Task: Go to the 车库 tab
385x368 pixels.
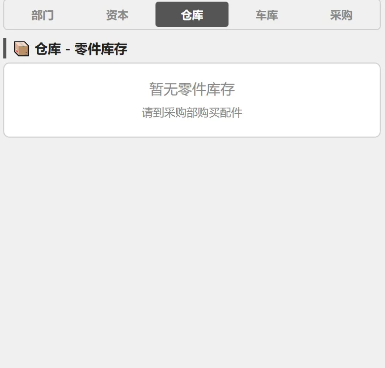Action: [267, 15]
